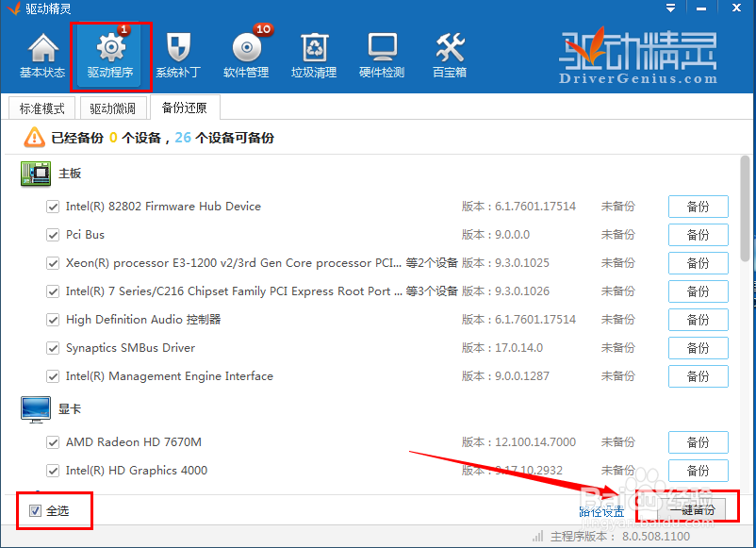756x548 pixels.
Task: Click version text 9.3.0.1025
Action: pyautogui.click(x=522, y=263)
